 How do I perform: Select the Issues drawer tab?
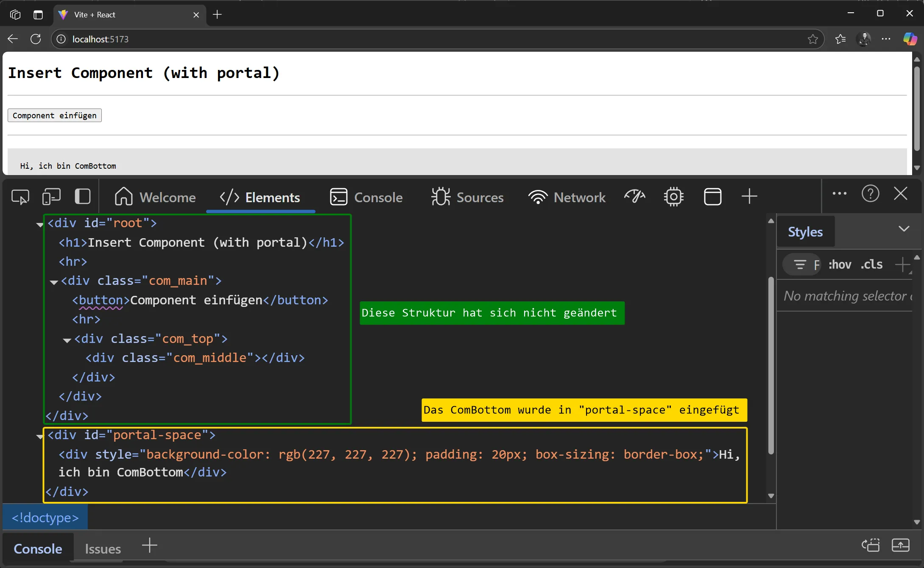click(x=103, y=549)
